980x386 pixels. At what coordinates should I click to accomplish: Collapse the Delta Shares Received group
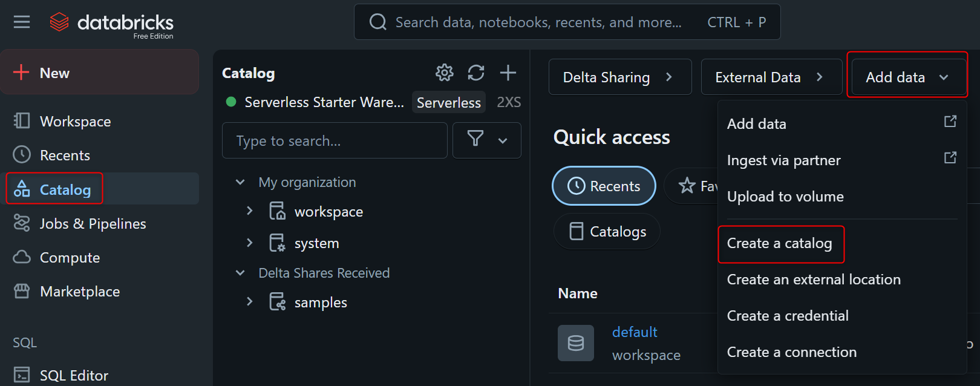240,273
